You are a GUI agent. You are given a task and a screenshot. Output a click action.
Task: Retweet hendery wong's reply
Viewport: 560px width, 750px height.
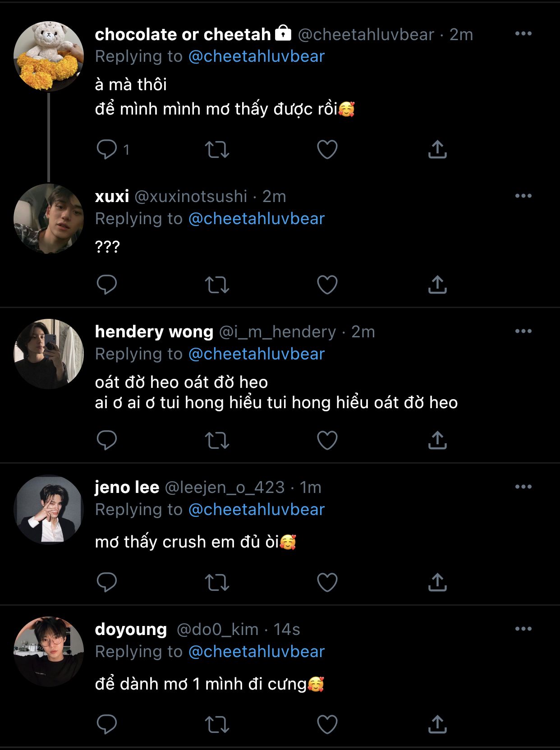pyautogui.click(x=217, y=440)
